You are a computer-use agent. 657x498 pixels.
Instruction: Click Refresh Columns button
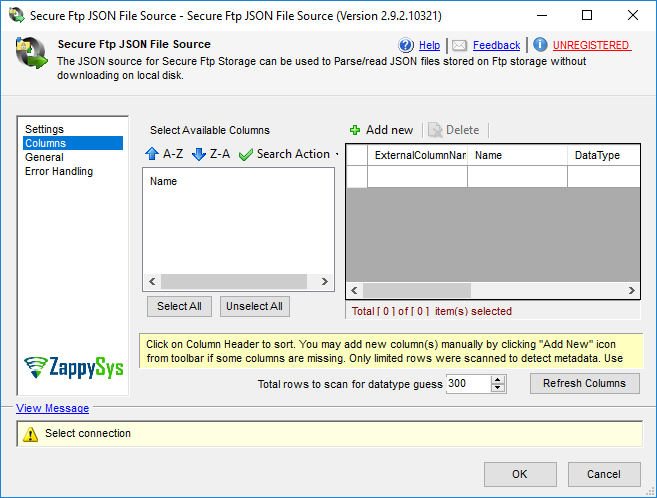point(585,384)
